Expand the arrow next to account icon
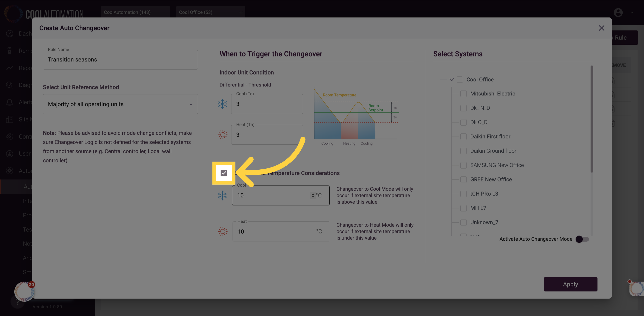The image size is (644, 316). (x=632, y=13)
